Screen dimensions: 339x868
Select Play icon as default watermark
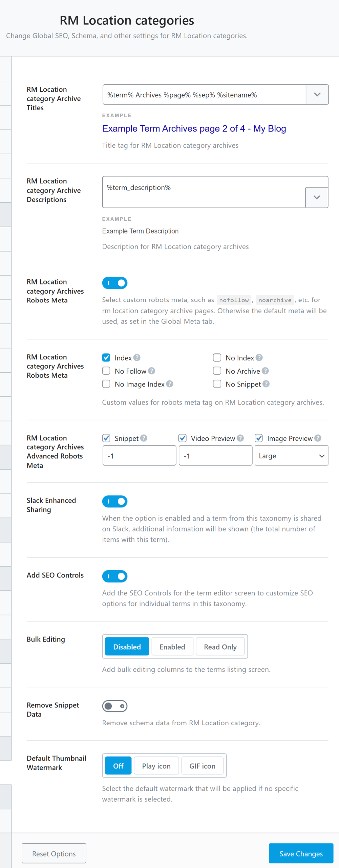point(156,766)
